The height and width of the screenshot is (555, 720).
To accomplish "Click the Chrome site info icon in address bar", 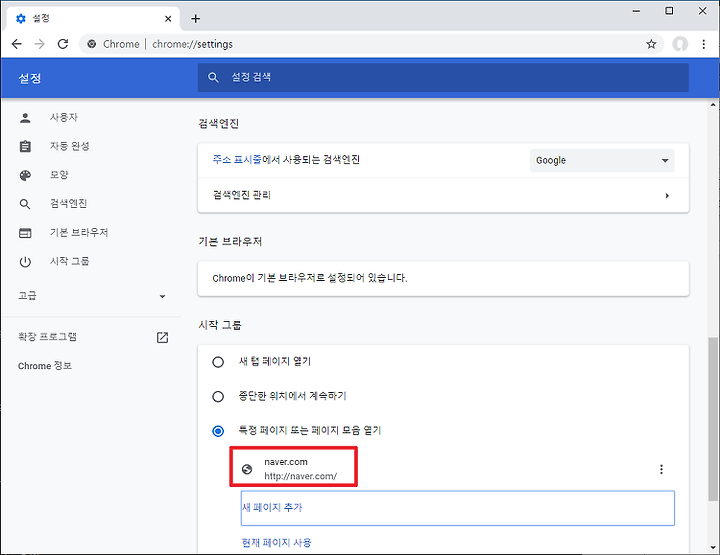I will [x=92, y=44].
